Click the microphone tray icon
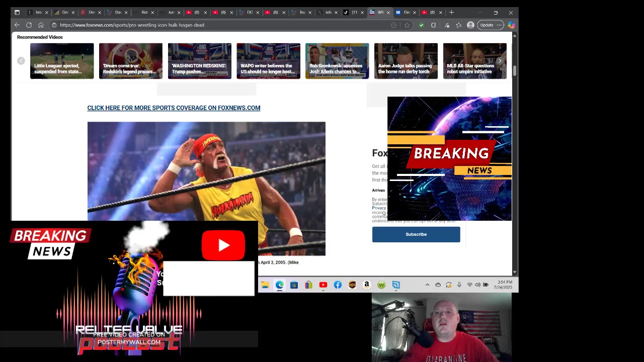Image resolution: width=644 pixels, height=362 pixels. (459, 285)
